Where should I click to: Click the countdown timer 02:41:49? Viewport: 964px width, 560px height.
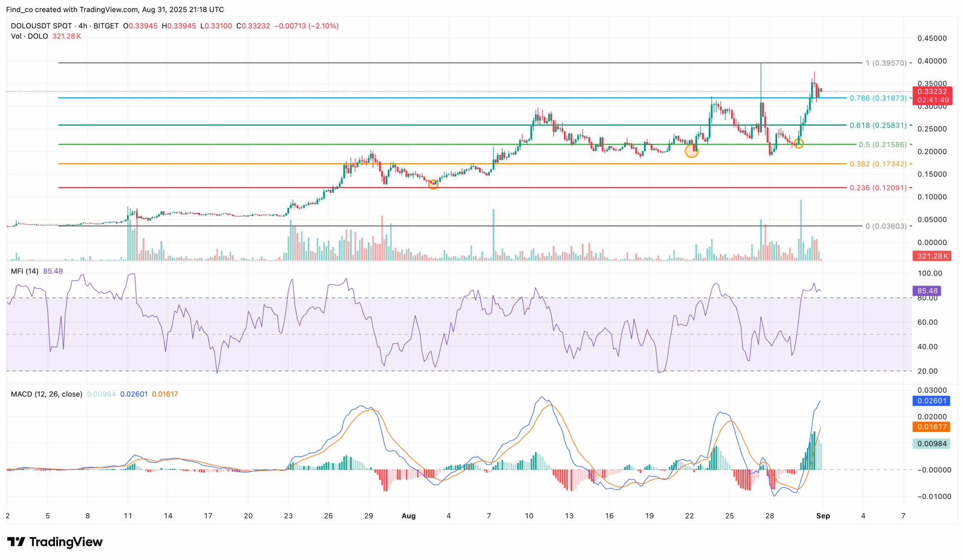(x=932, y=100)
